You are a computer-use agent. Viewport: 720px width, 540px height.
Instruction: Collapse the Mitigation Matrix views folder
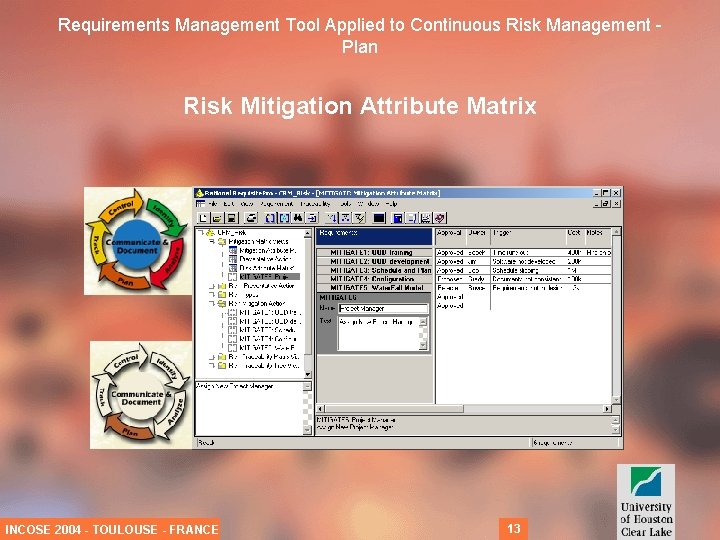[x=212, y=242]
